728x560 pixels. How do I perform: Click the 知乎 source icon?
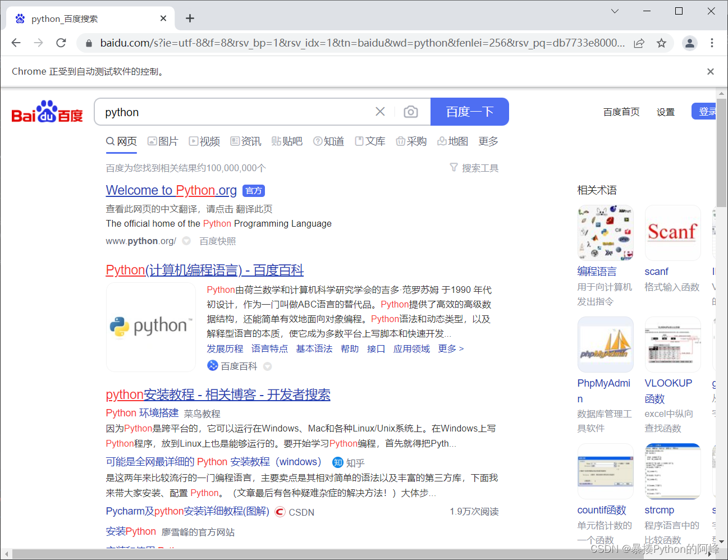click(x=338, y=462)
